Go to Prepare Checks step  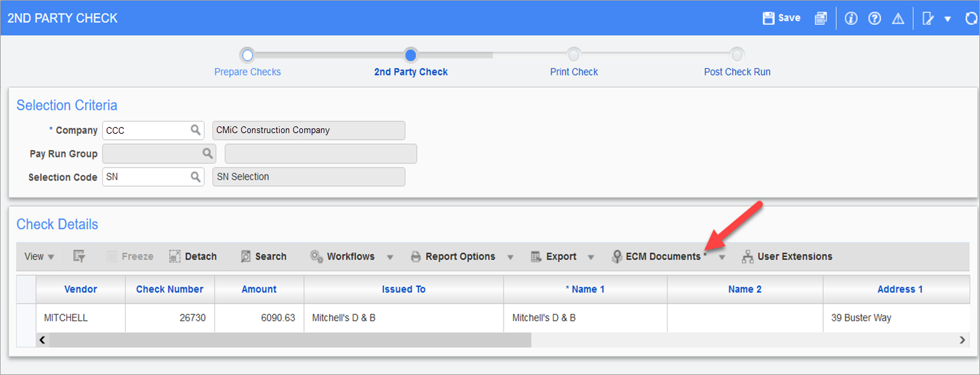pos(247,72)
